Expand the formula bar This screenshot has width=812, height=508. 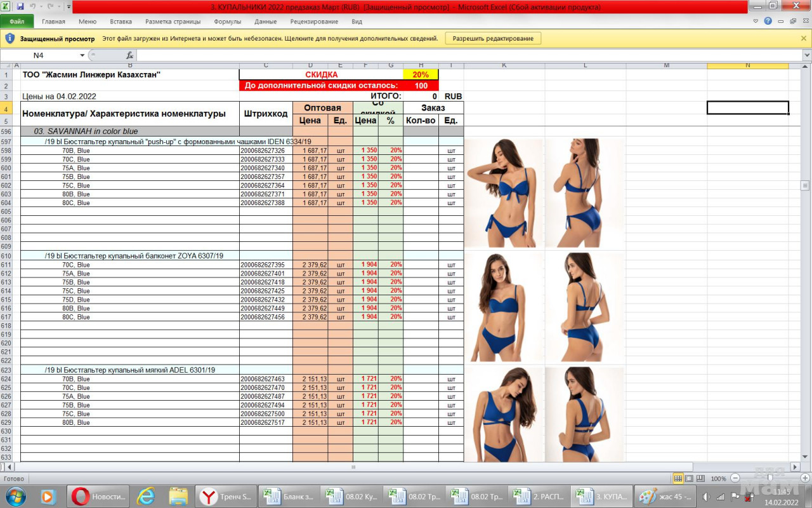[806, 55]
